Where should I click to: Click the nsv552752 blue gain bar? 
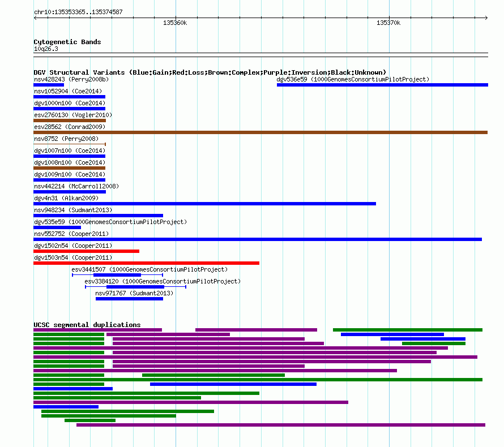[258, 239]
